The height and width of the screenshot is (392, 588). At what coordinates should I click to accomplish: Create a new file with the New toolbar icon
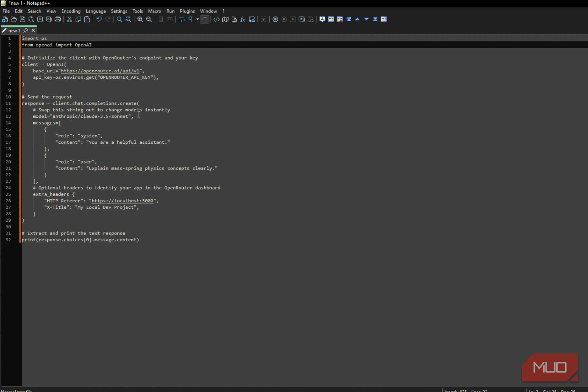tap(5, 19)
